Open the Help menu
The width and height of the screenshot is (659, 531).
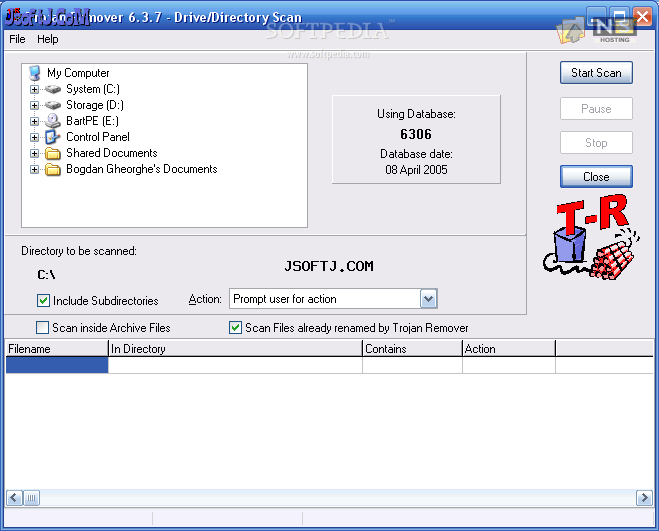pyautogui.click(x=47, y=39)
